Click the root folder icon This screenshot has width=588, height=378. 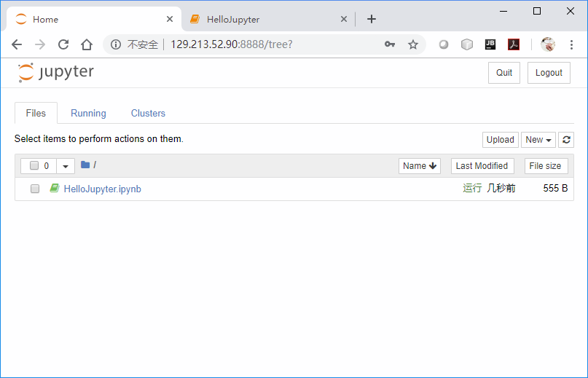point(85,165)
